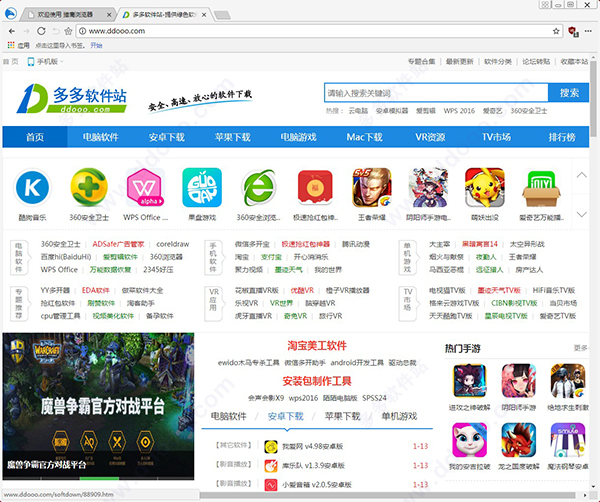The width and height of the screenshot is (600, 502).
Task: Switch to the first browser tab
Action: tap(66, 15)
